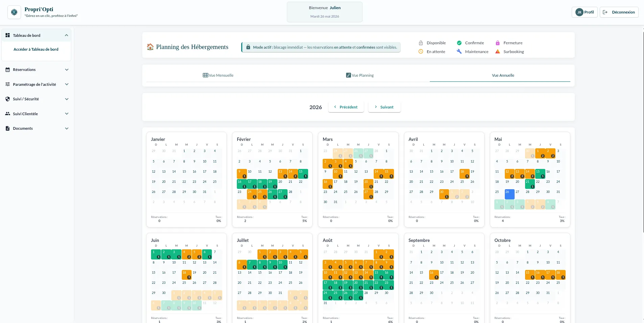This screenshot has height=323, width=644.
Task: Click the Paramétrage de l'activité sliders icon
Action: tap(7, 84)
